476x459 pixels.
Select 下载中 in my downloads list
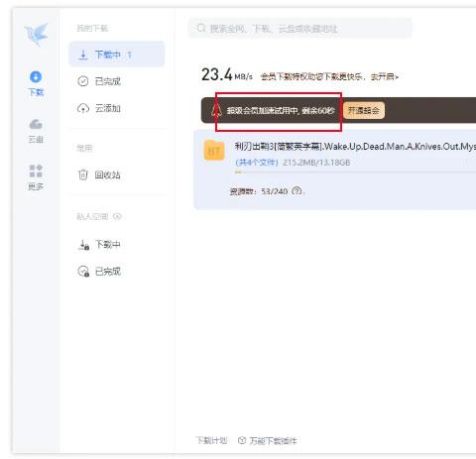(117, 55)
